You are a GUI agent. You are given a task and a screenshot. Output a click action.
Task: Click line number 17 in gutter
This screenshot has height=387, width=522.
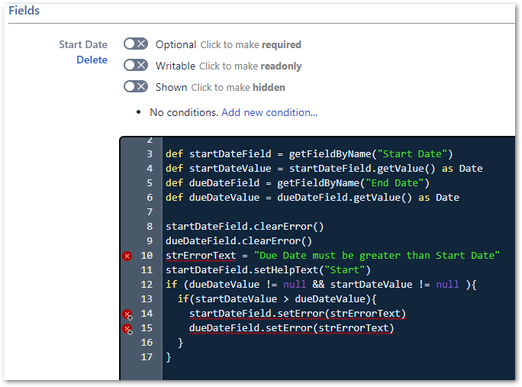pyautogui.click(x=147, y=357)
